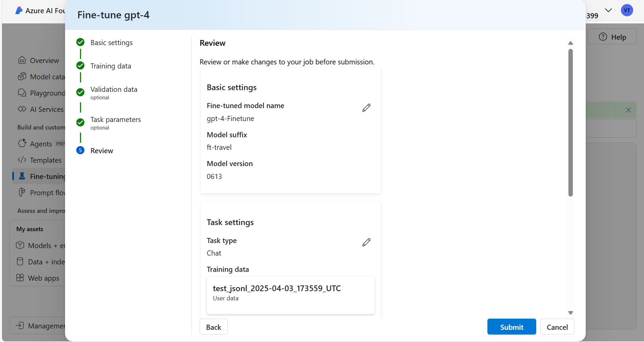Click the step 5 Review circle

click(x=80, y=150)
